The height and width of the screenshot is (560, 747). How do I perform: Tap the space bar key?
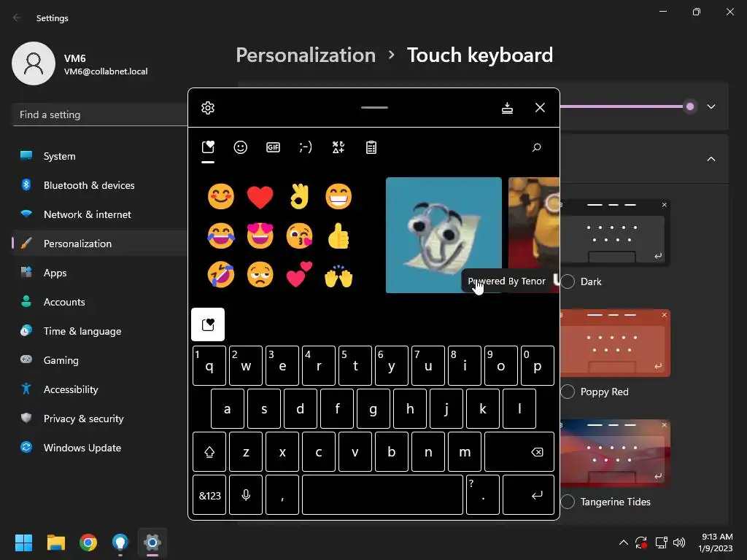tap(382, 495)
